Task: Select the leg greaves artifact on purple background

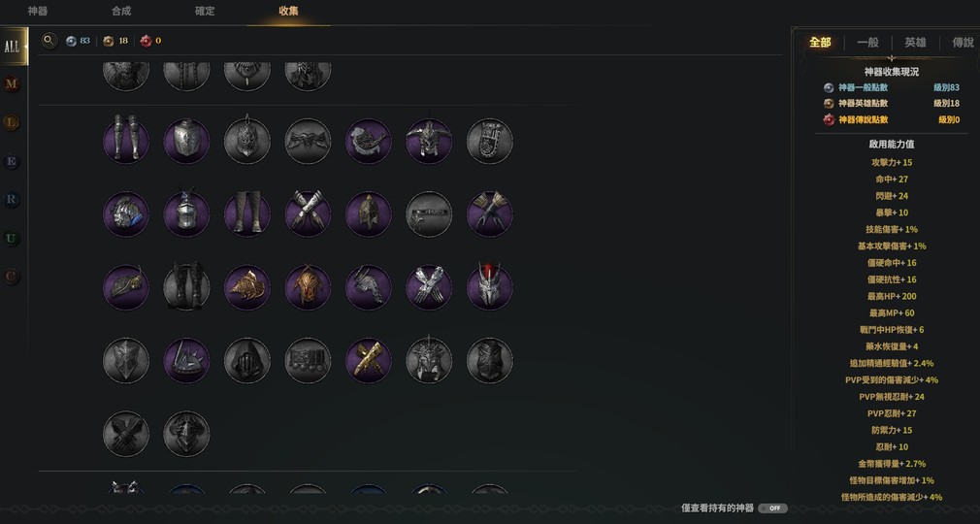Action: tap(126, 141)
